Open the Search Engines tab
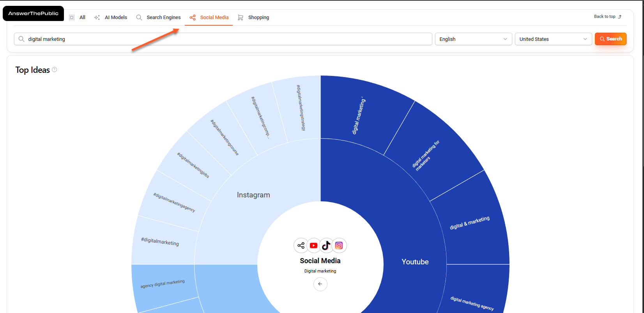 tap(158, 18)
